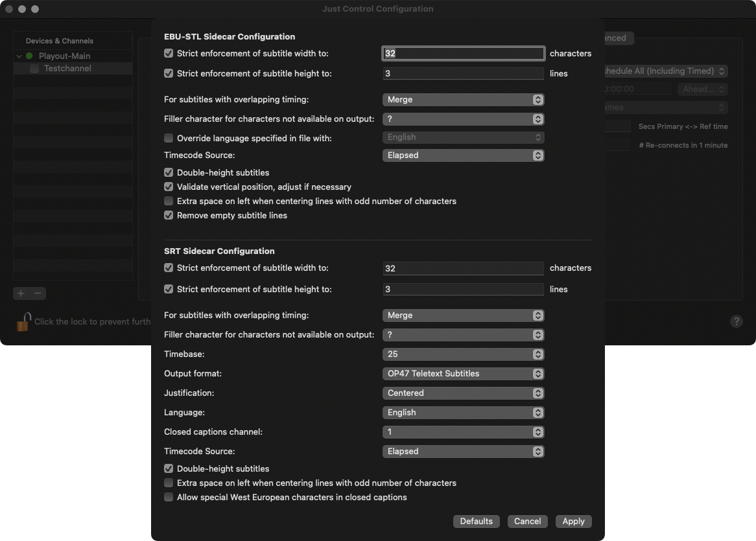
Task: Open the Justification Centered dropdown
Action: coord(464,393)
